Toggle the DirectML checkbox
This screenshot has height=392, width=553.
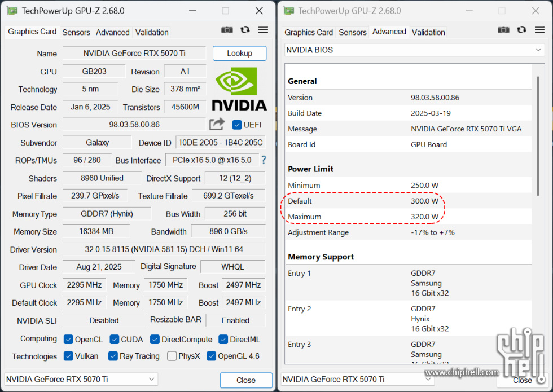click(223, 339)
